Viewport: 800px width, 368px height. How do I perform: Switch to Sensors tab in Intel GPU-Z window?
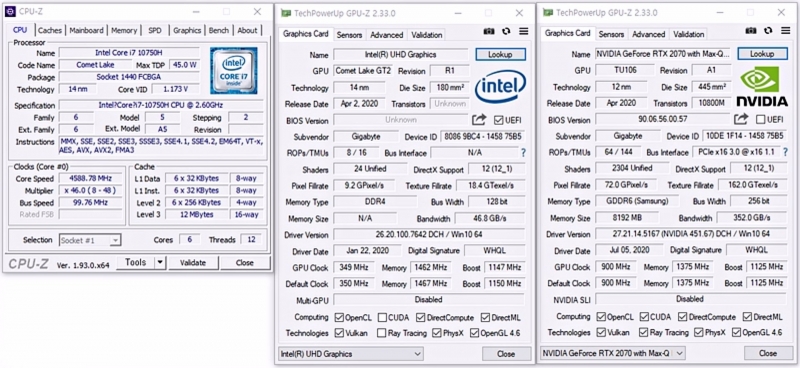[349, 35]
